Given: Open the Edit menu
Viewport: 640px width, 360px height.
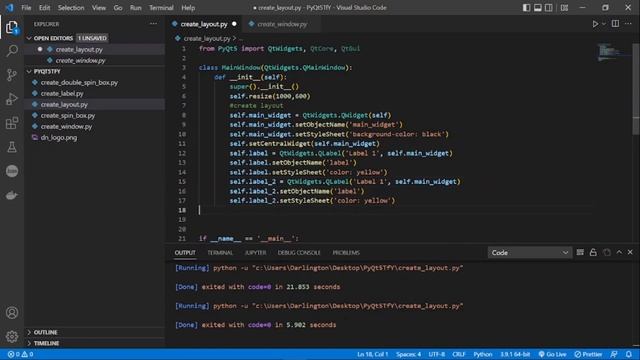Looking at the screenshot, I should [44, 8].
